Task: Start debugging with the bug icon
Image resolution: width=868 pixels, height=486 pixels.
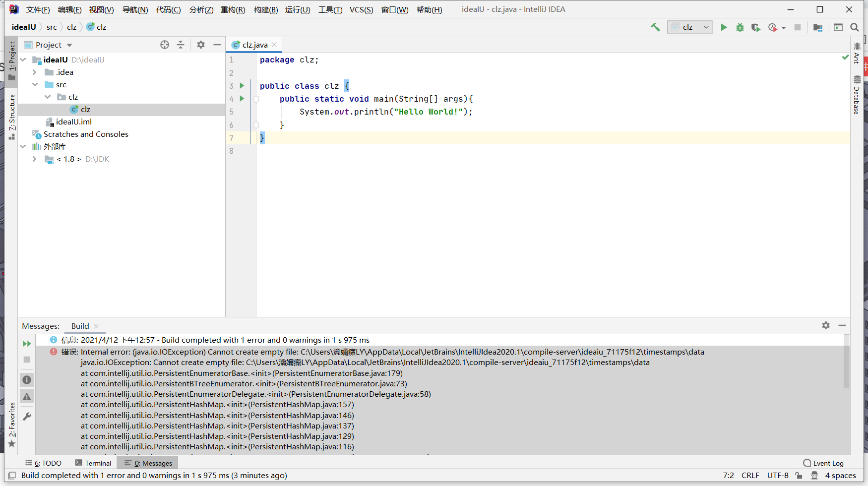Action: click(740, 27)
